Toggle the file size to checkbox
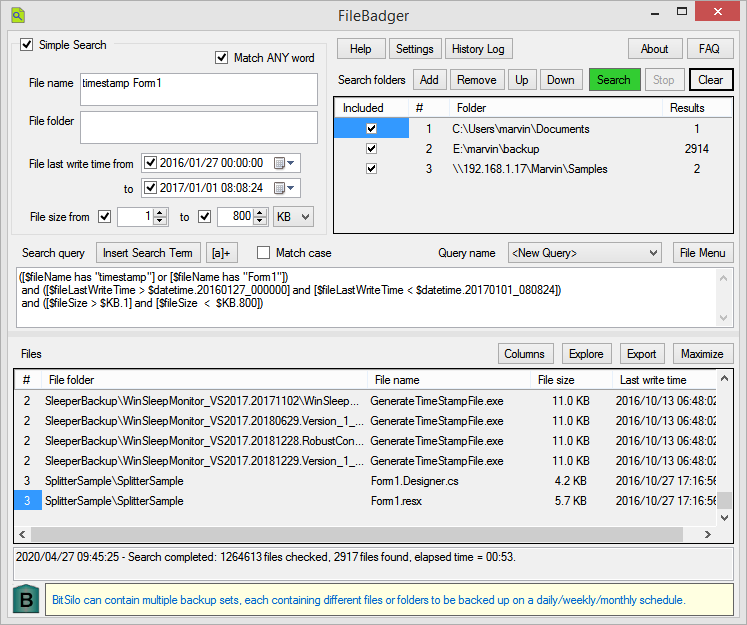Viewport: 747px width, 625px height. (205, 217)
